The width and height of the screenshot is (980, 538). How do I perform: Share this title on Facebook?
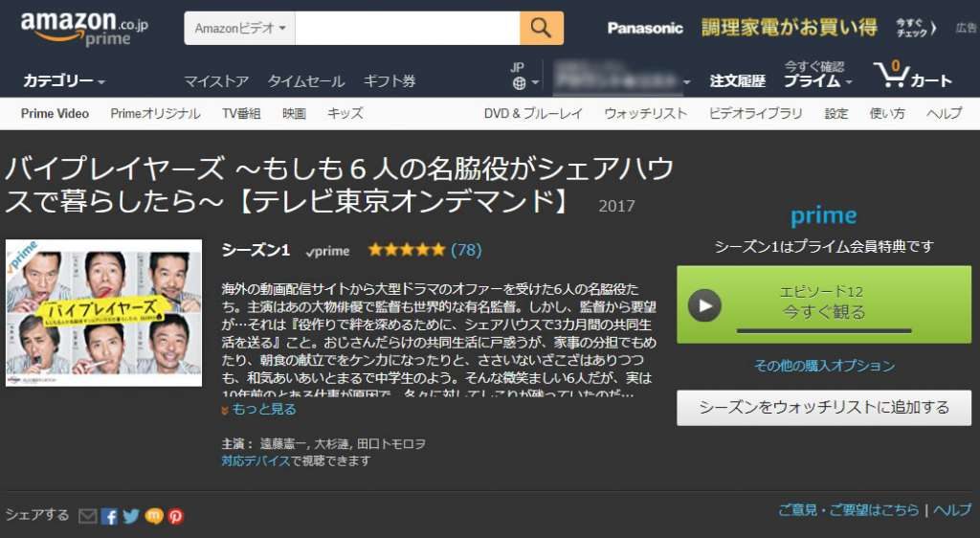(109, 516)
